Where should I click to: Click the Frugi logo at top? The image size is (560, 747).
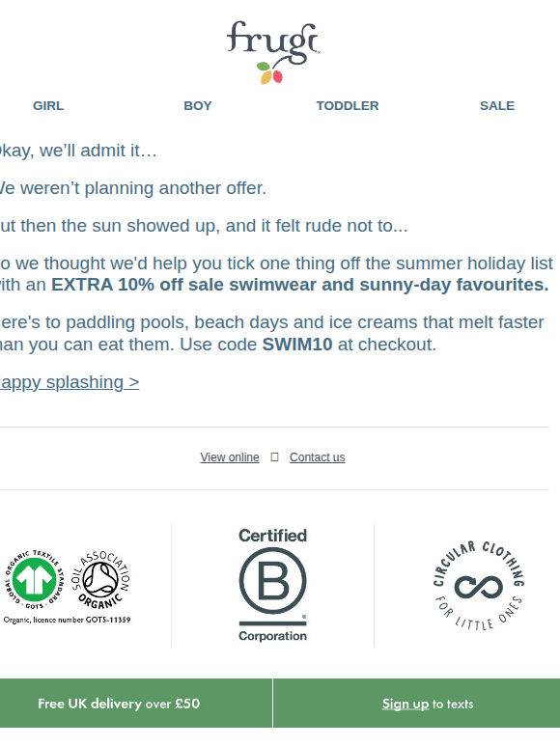tap(272, 52)
